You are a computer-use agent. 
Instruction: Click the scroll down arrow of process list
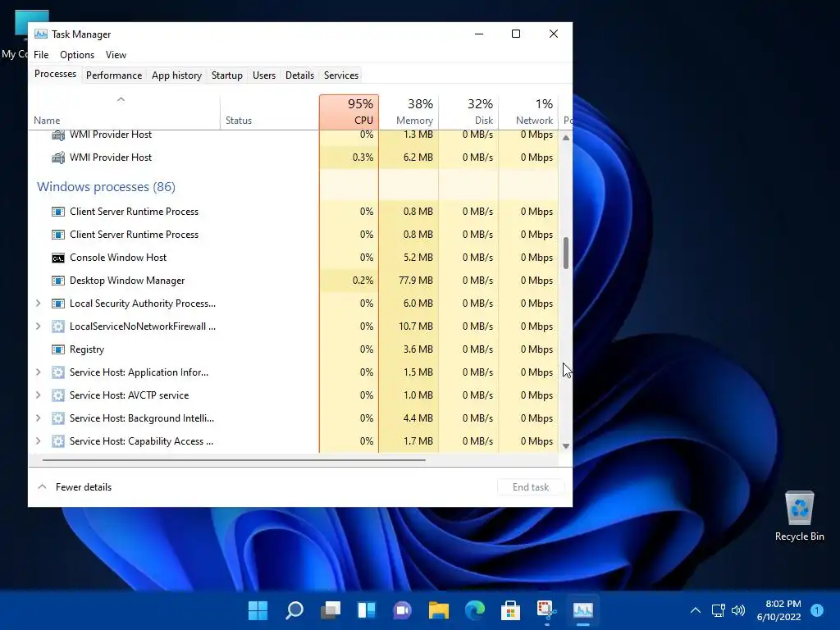pos(566,445)
